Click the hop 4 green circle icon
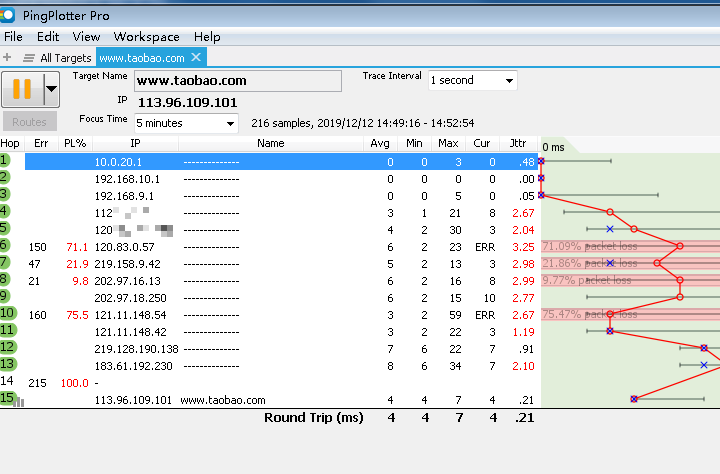Screen dimensions: 720x474 [x=5, y=211]
